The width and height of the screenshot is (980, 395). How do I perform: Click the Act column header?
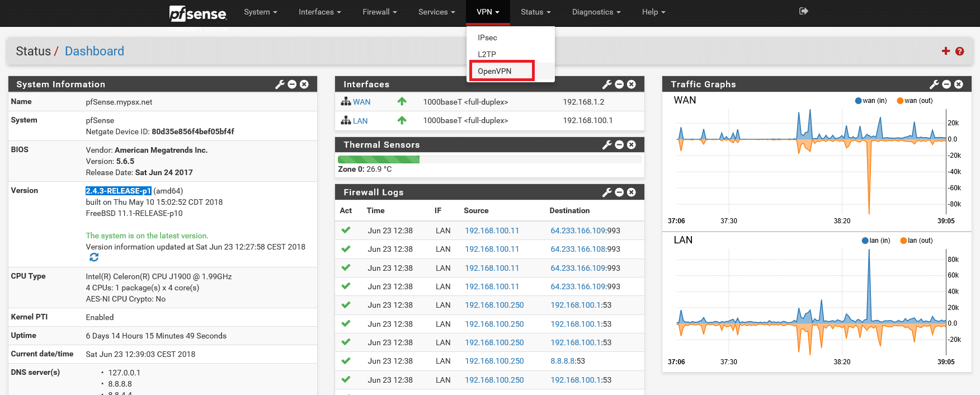(x=346, y=211)
